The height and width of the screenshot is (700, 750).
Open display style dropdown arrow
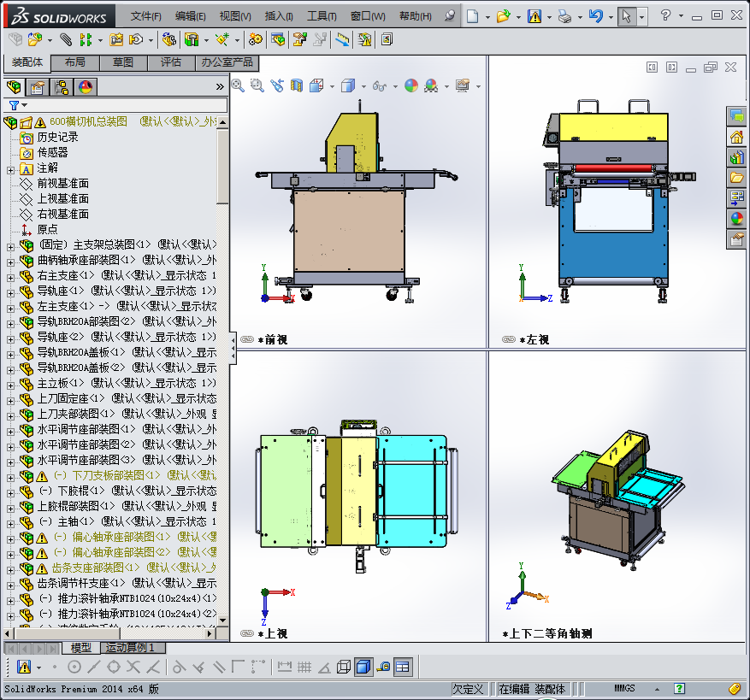[x=363, y=86]
